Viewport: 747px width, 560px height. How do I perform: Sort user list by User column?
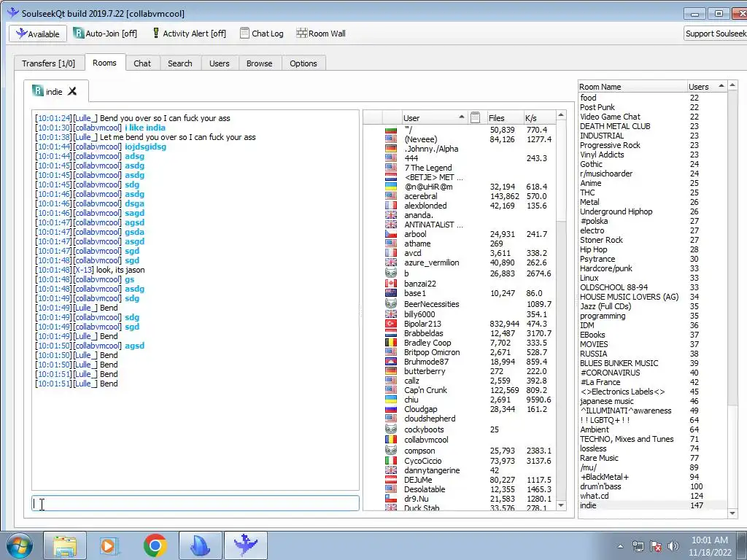coord(433,117)
